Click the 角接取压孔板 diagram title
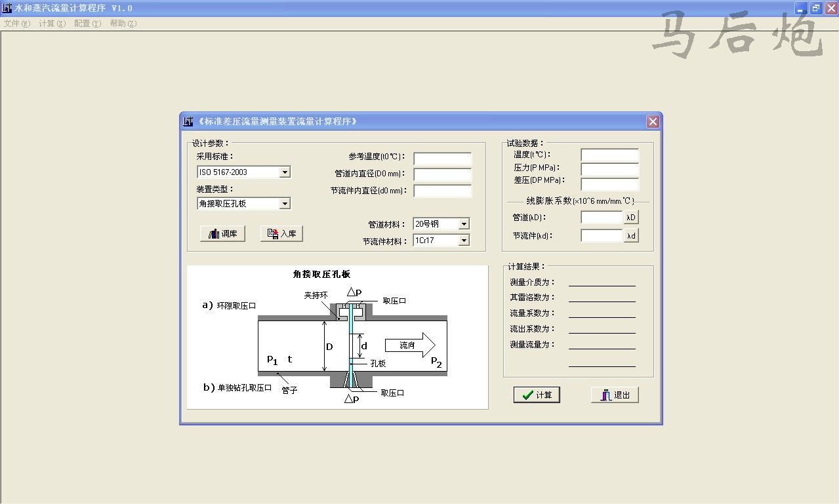 click(x=322, y=275)
